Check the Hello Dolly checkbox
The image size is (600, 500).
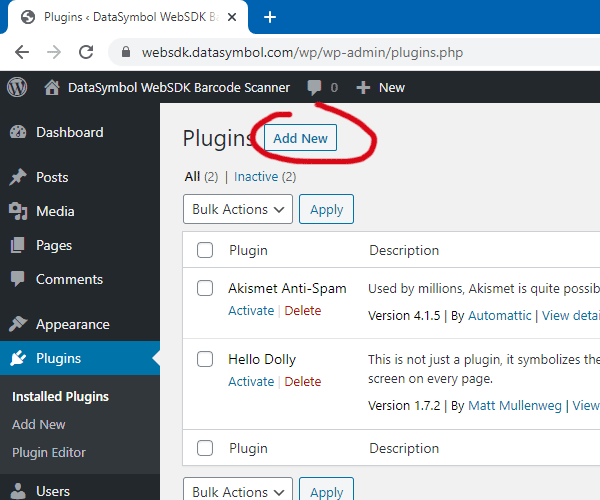click(x=205, y=359)
